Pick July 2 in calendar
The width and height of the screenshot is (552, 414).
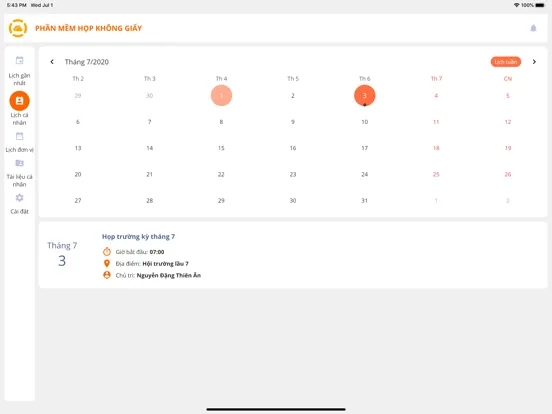click(x=293, y=95)
